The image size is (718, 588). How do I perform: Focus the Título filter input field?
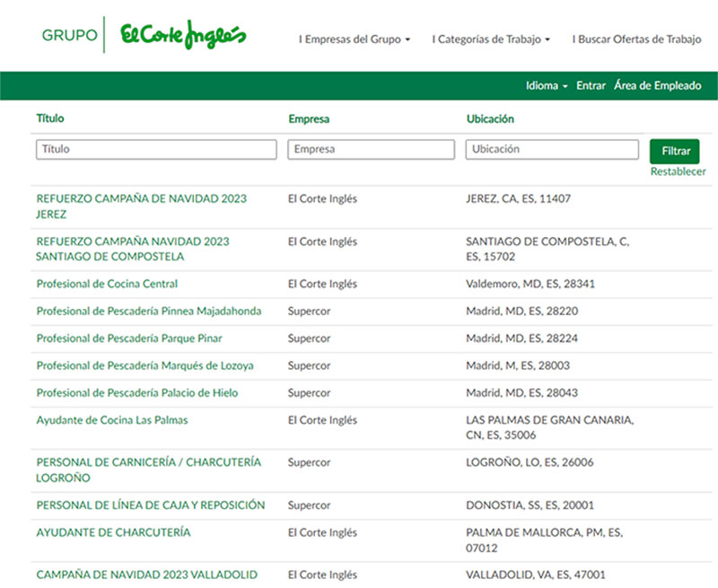tap(156, 150)
